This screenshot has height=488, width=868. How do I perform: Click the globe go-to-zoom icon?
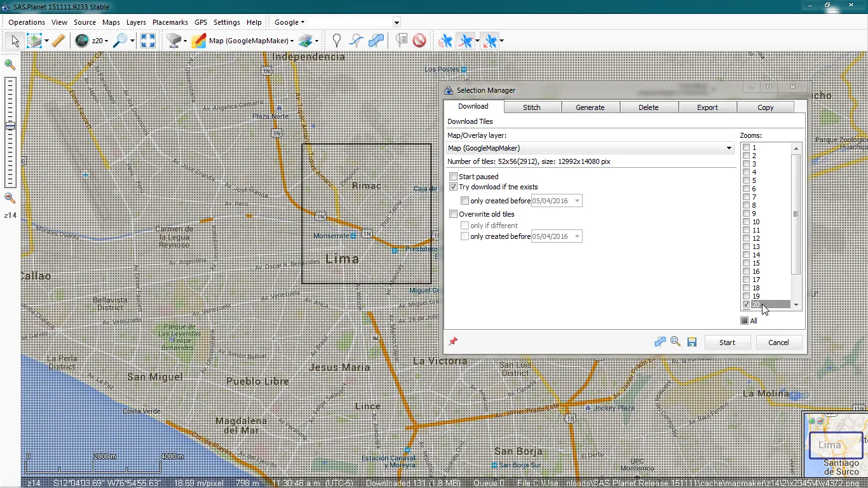[x=81, y=41]
